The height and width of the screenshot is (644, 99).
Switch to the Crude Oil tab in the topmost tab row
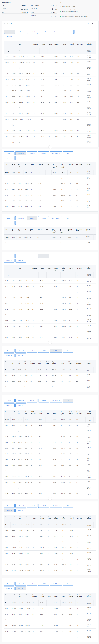point(44,32)
